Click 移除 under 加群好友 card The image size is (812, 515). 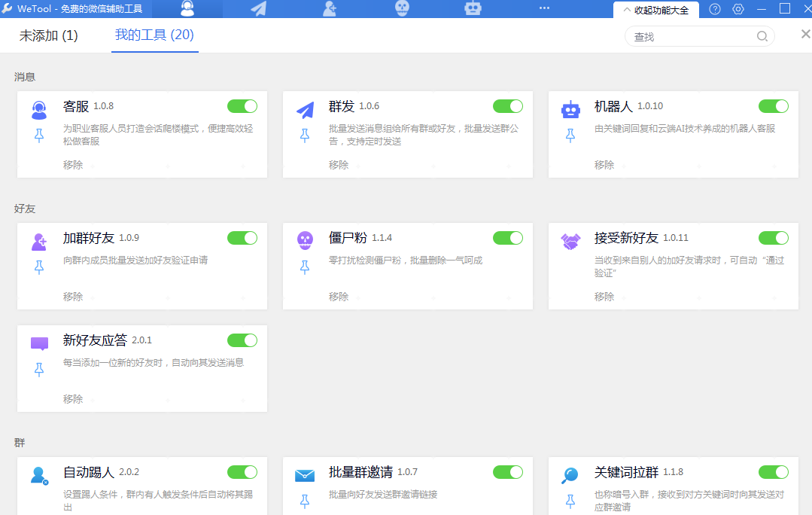73,297
